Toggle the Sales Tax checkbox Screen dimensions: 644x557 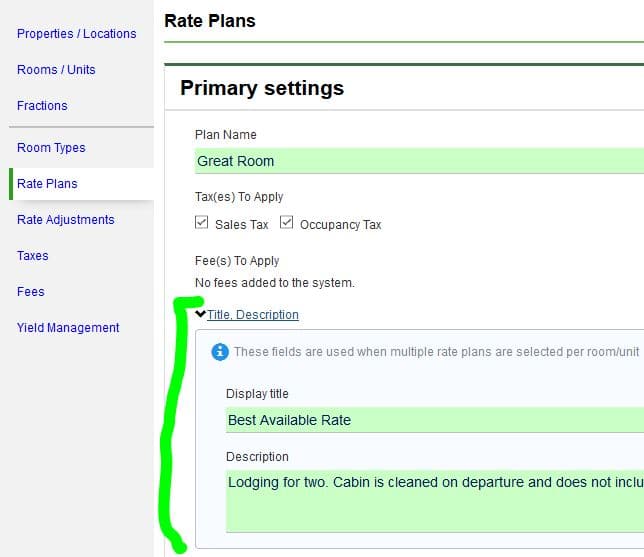click(202, 223)
